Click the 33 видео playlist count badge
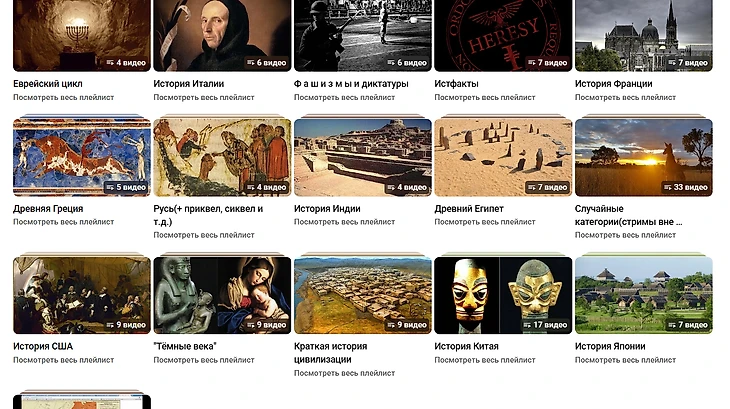 pyautogui.click(x=686, y=187)
